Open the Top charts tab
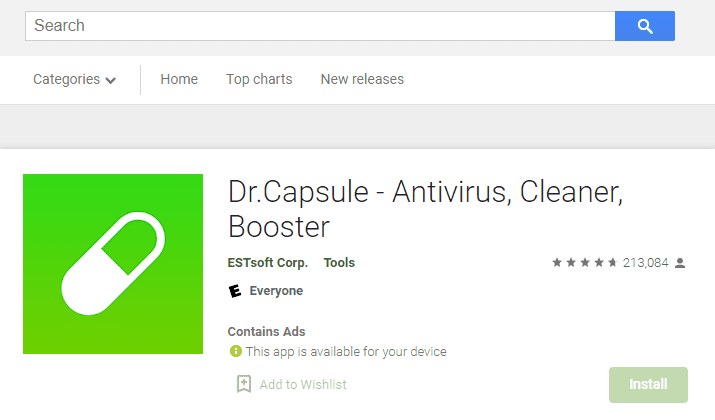 pyautogui.click(x=259, y=79)
